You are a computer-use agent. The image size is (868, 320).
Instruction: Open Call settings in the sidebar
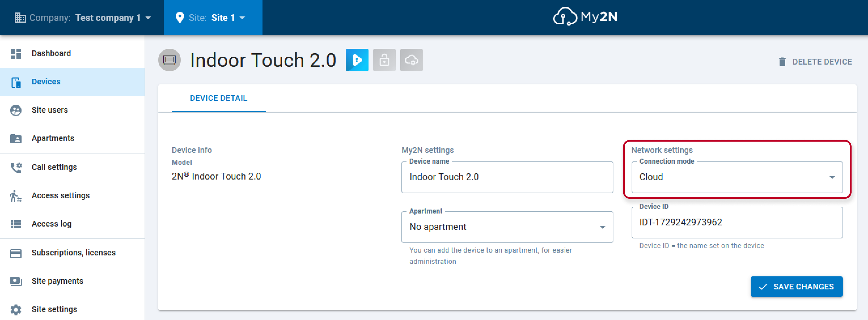point(73,168)
